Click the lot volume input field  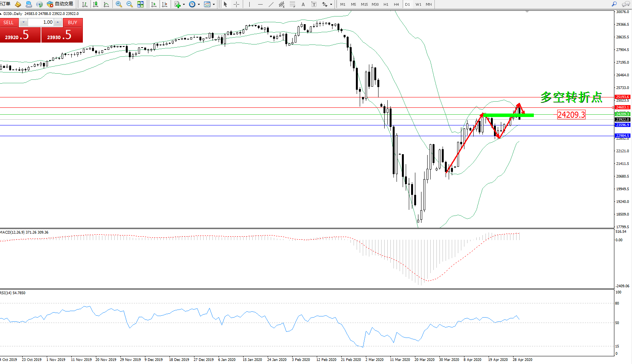[x=41, y=22]
